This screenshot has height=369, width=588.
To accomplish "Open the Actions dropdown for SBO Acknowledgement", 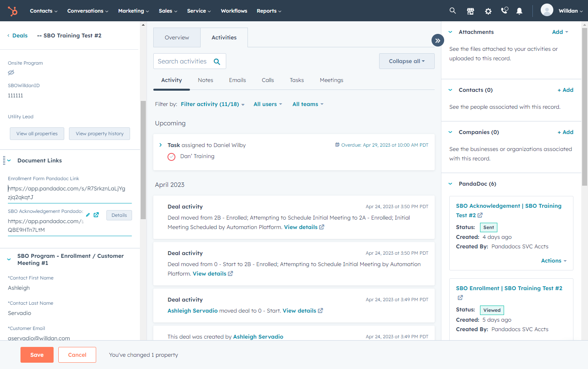I will (554, 261).
